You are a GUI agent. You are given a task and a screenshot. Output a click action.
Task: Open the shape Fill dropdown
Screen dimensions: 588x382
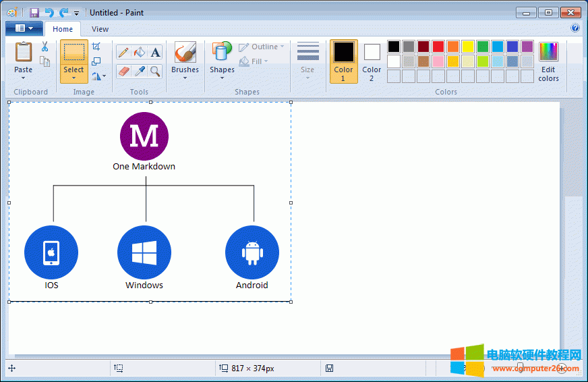coord(254,61)
